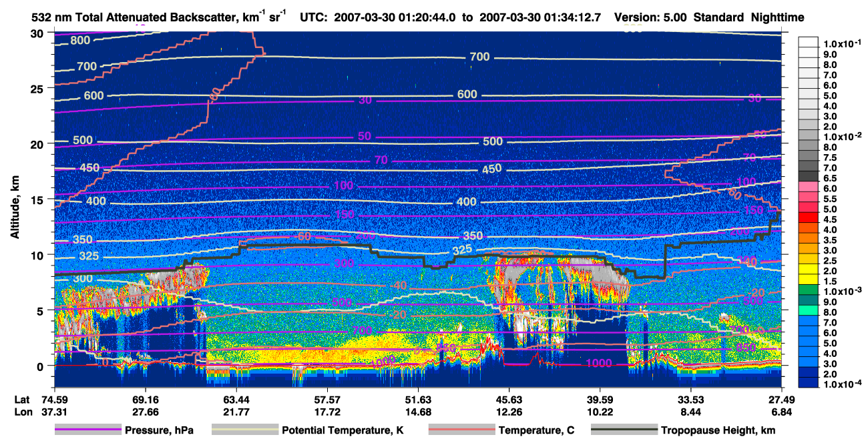
Task: Click the longitude value 17.72
Action: [x=327, y=412]
